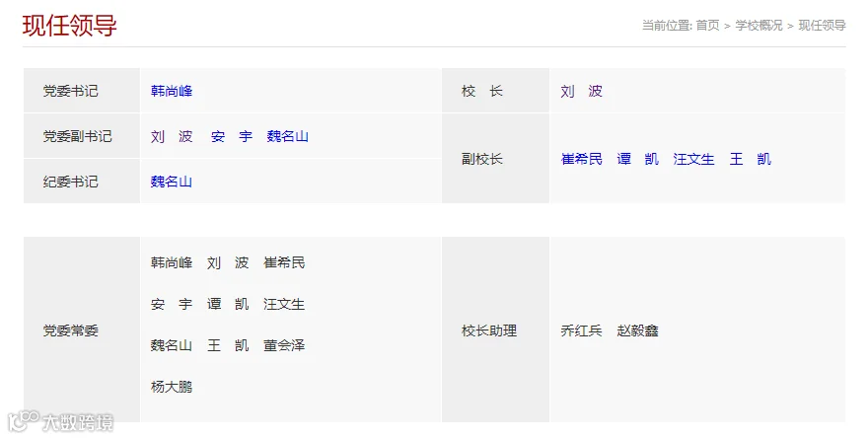Select 谭凯 in 党委常委 list
The image size is (868, 439).
tap(228, 304)
